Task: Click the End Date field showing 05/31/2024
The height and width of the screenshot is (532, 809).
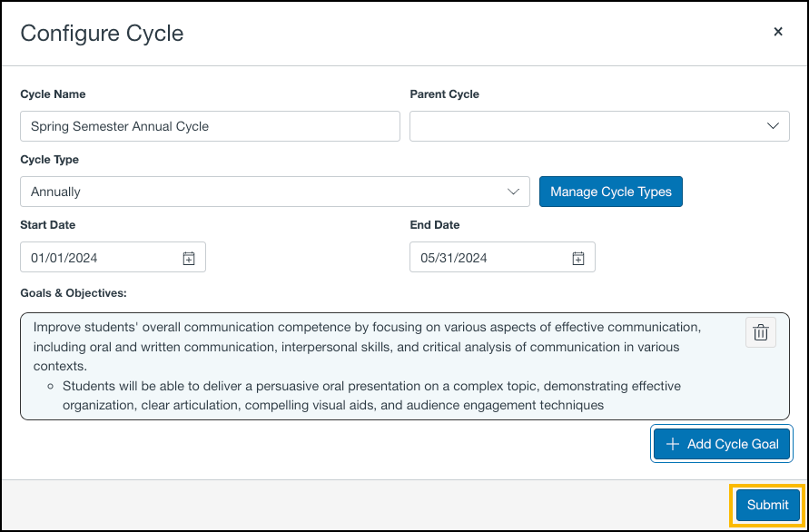Action: click(490, 257)
